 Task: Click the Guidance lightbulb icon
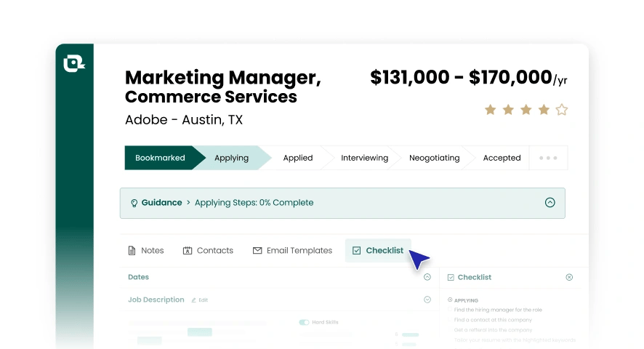point(134,203)
